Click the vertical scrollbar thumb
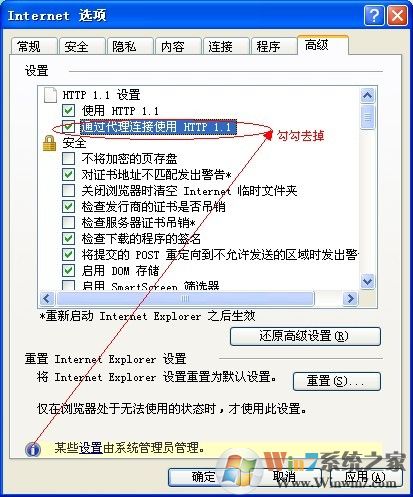This screenshot has width=413, height=497. (x=367, y=117)
